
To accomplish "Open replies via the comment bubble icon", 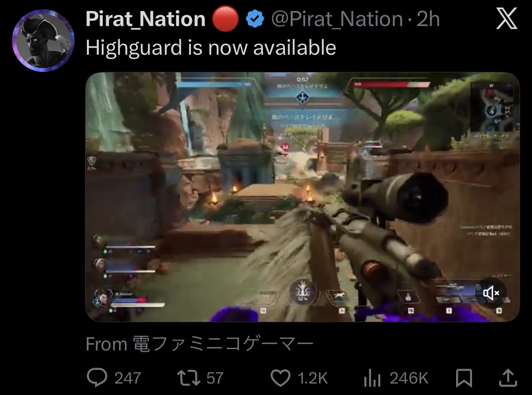I will pyautogui.click(x=97, y=377).
